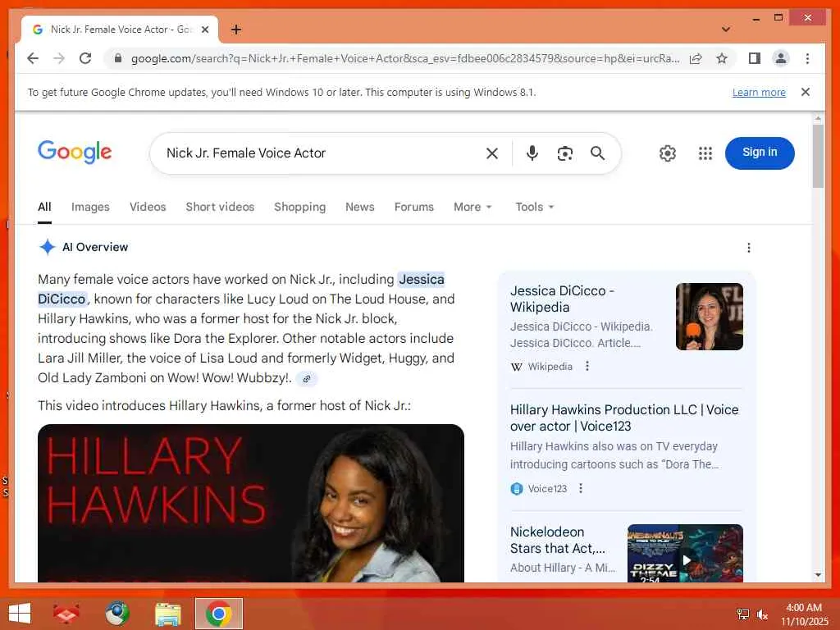Screen dimensions: 840x630
Task: Click the scrollbar up arrow
Action: coord(818,117)
